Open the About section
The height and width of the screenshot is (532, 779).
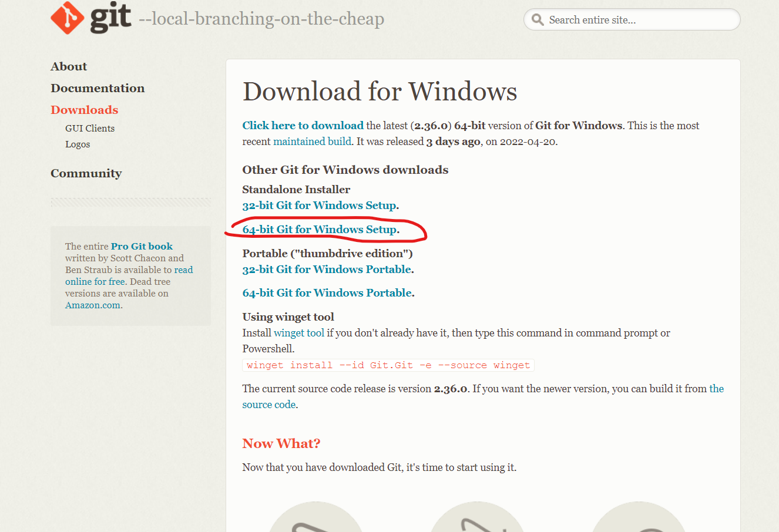coord(69,66)
